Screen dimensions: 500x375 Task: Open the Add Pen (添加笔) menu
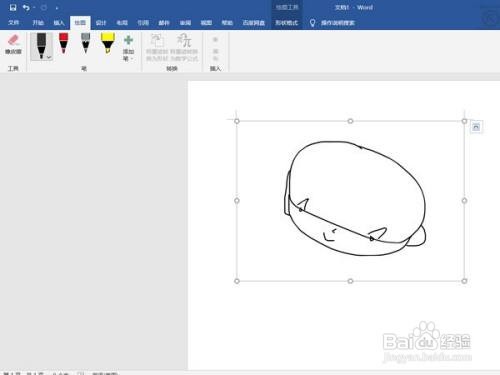pos(128,49)
